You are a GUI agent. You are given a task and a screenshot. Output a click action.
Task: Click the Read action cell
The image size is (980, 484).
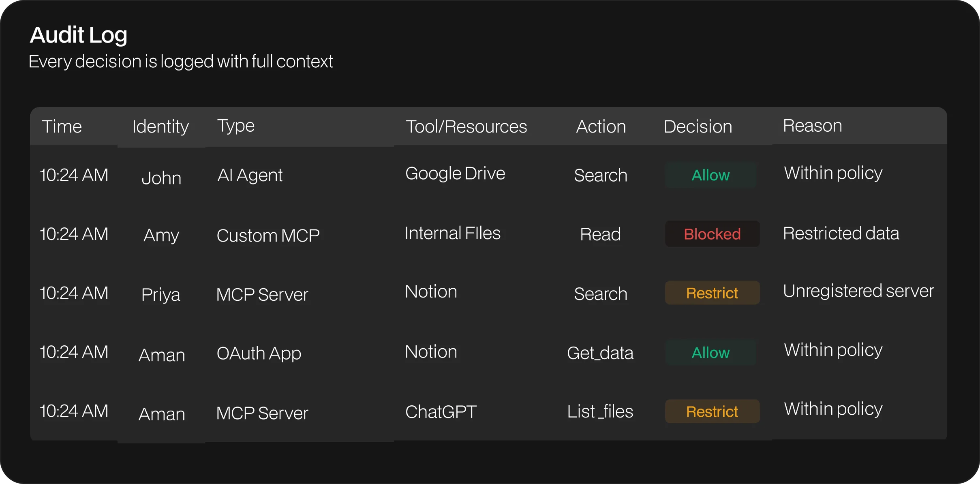coord(600,234)
